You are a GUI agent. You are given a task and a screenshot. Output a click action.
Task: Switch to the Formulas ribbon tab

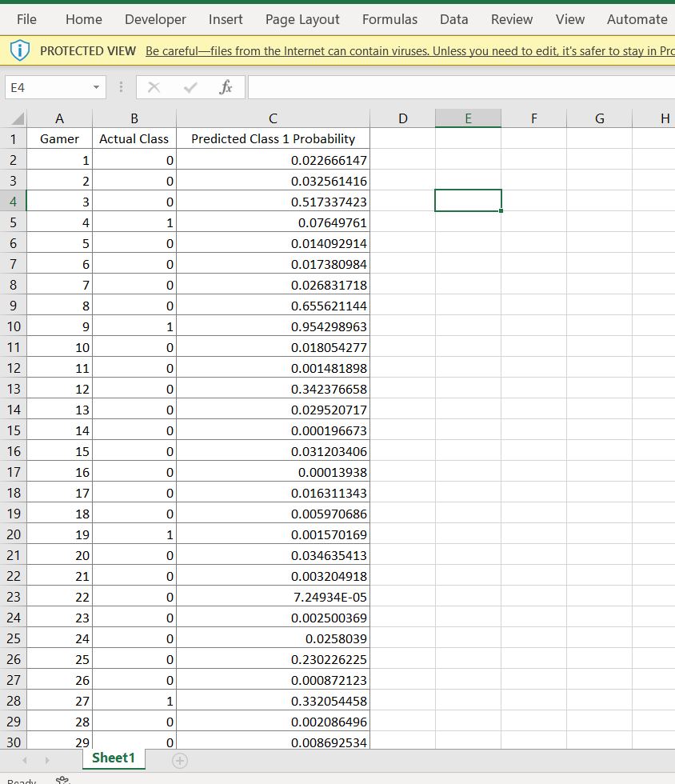point(389,19)
